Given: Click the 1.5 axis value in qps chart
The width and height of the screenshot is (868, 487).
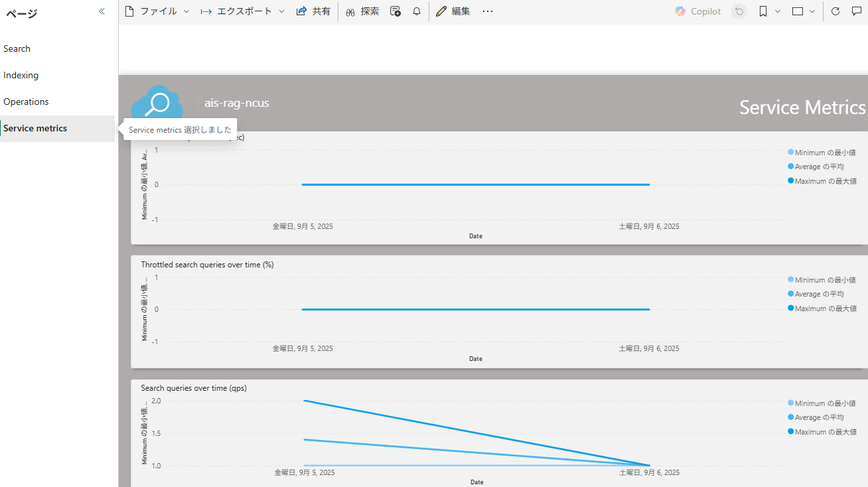Looking at the screenshot, I should pyautogui.click(x=156, y=433).
